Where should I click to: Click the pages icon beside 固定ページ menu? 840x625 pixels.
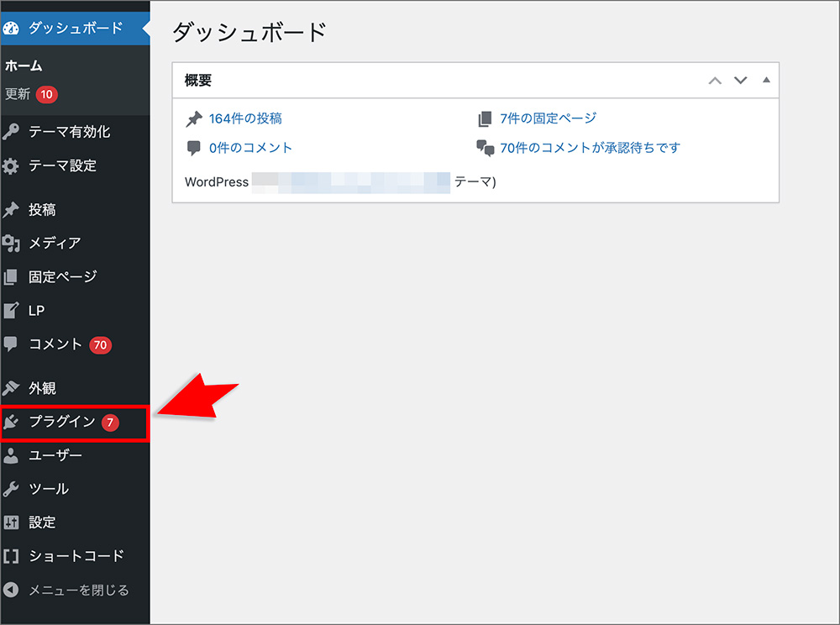(x=11, y=277)
